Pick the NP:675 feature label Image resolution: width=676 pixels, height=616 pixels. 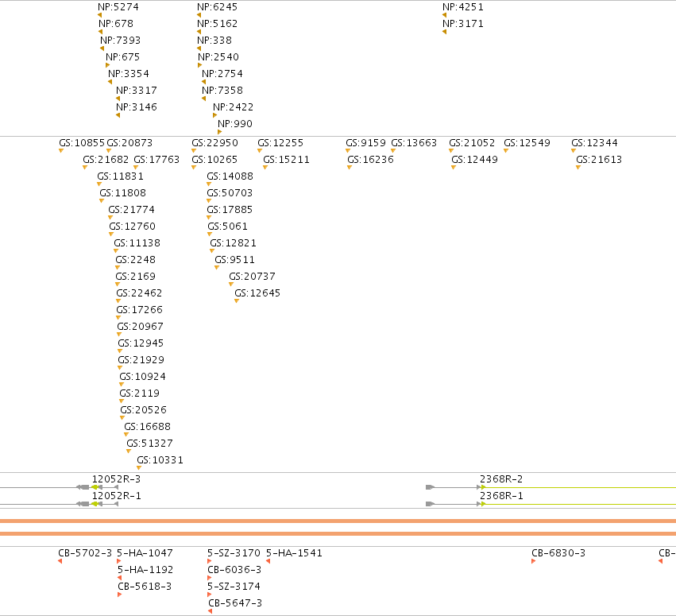pos(122,57)
